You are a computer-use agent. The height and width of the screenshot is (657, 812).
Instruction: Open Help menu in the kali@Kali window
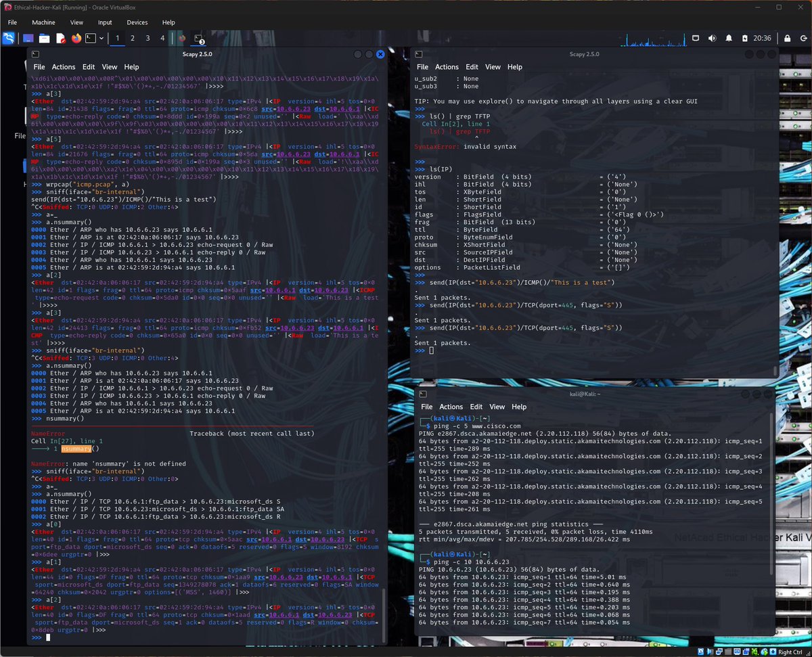pos(519,407)
